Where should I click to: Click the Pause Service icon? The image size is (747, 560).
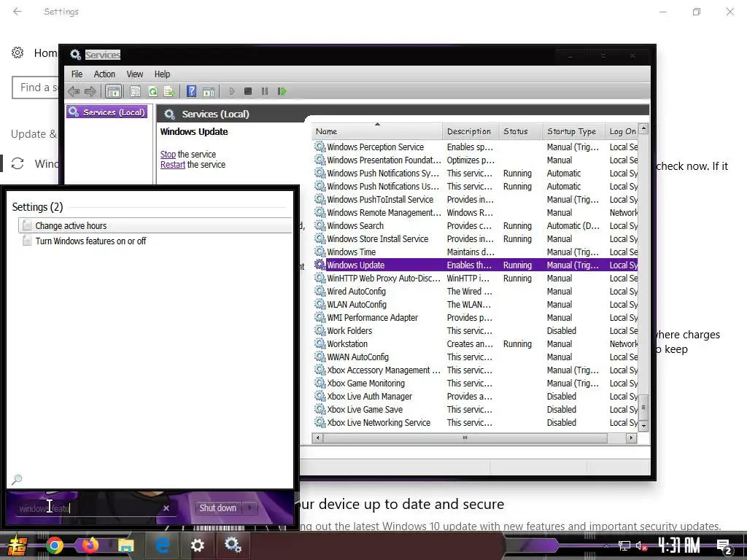click(265, 91)
